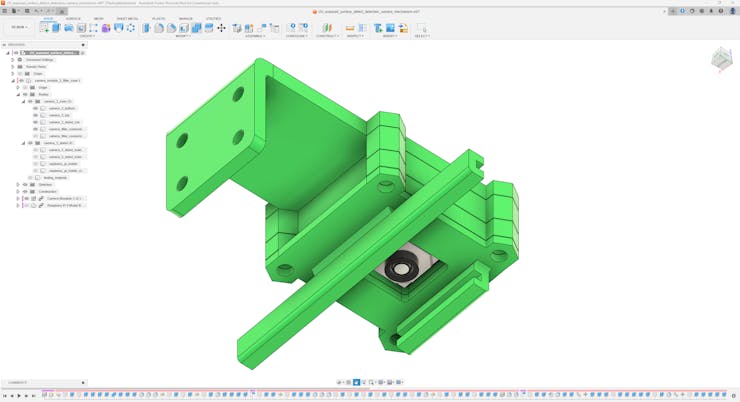Select the Create Sketch tool

point(44,28)
